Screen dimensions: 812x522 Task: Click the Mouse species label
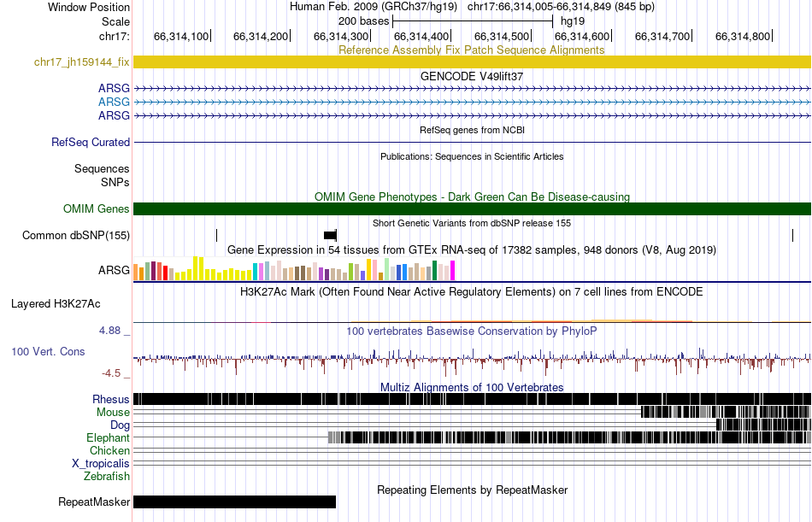[x=113, y=412]
